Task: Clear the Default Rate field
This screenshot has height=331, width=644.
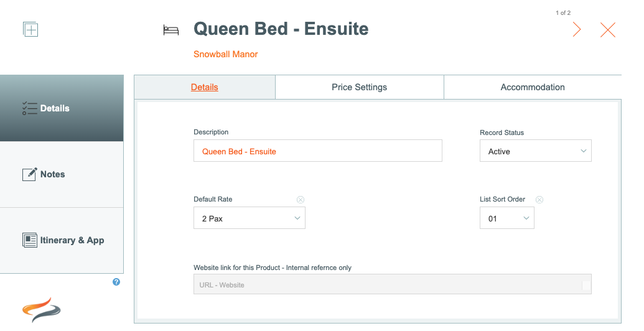Action: point(301,200)
